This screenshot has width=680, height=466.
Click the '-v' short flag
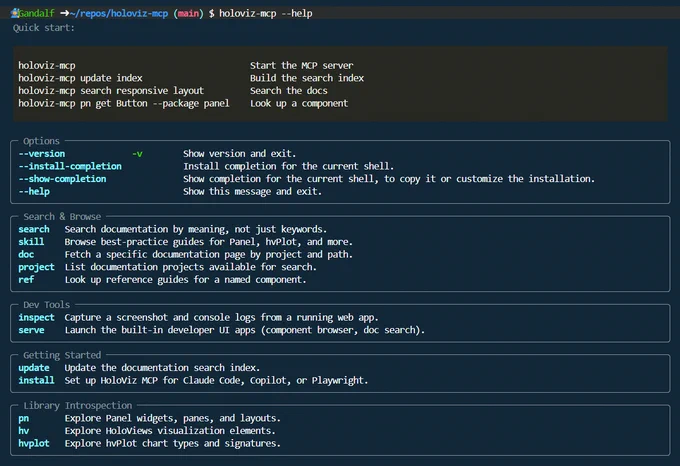(x=137, y=153)
